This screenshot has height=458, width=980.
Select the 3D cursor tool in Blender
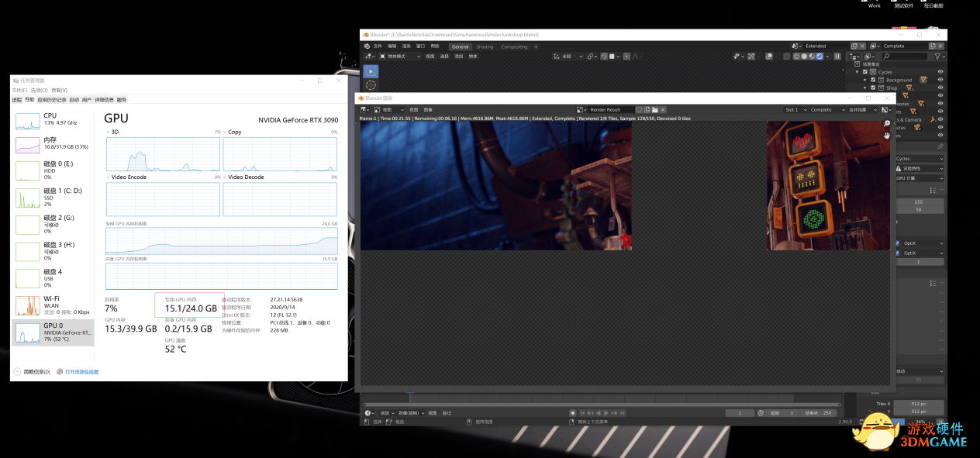371,84
